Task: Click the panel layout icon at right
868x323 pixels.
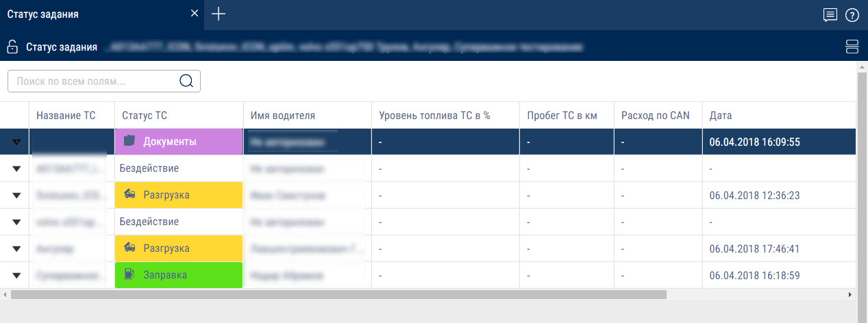Action: click(x=852, y=47)
